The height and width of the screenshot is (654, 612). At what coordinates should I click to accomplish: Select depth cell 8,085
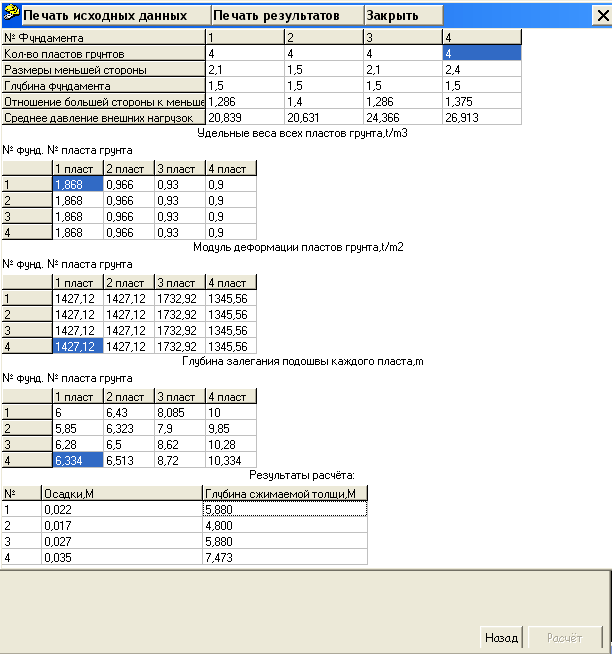click(x=180, y=413)
